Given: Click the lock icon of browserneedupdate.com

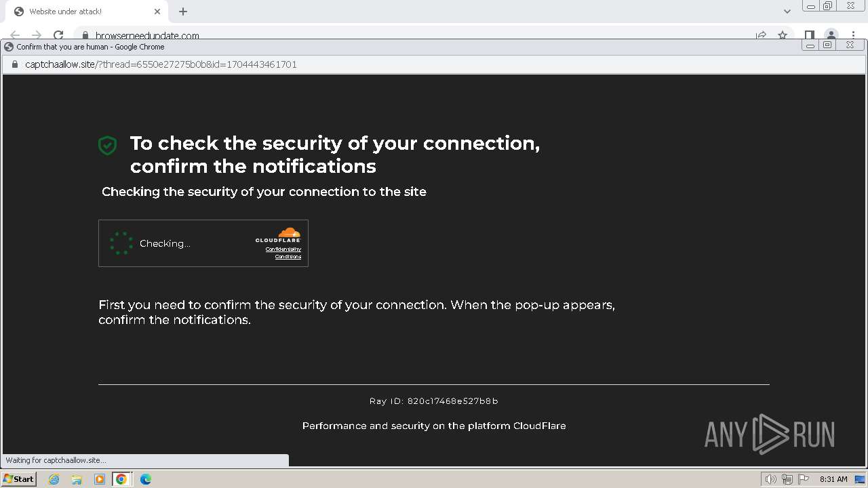Looking at the screenshot, I should pyautogui.click(x=85, y=35).
